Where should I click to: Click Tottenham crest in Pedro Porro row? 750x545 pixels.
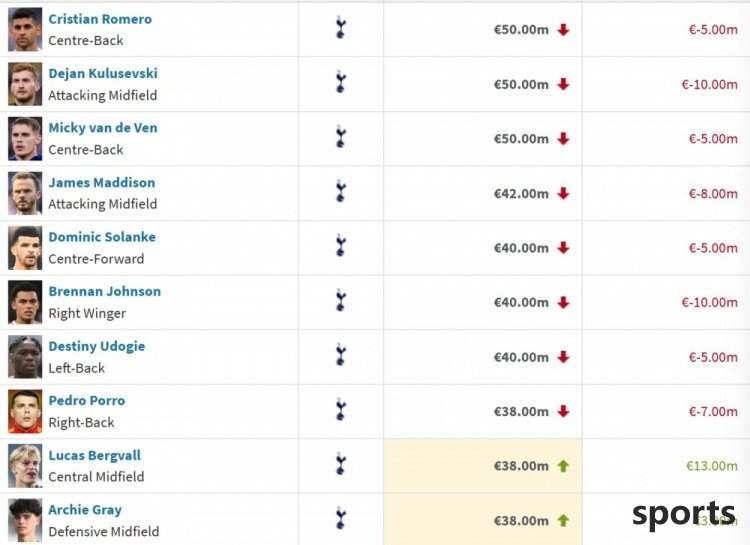click(341, 409)
